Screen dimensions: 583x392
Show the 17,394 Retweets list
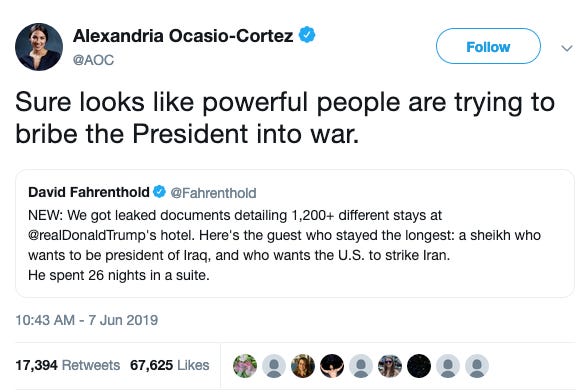(68, 365)
